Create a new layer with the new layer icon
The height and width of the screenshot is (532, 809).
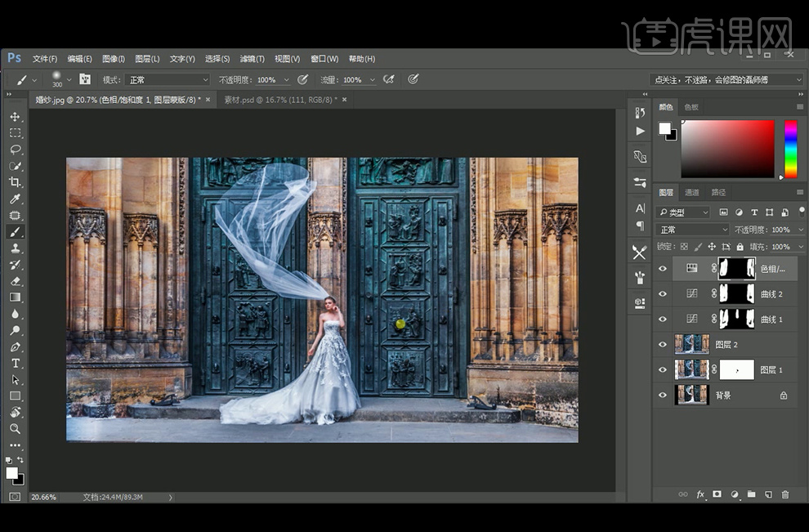tap(768, 494)
